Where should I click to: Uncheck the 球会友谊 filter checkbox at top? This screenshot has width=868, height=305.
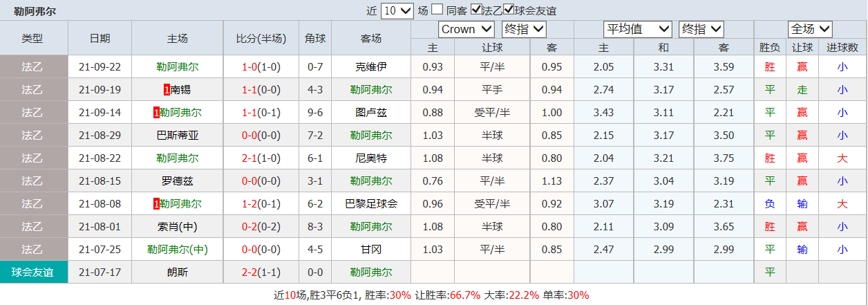(x=509, y=10)
